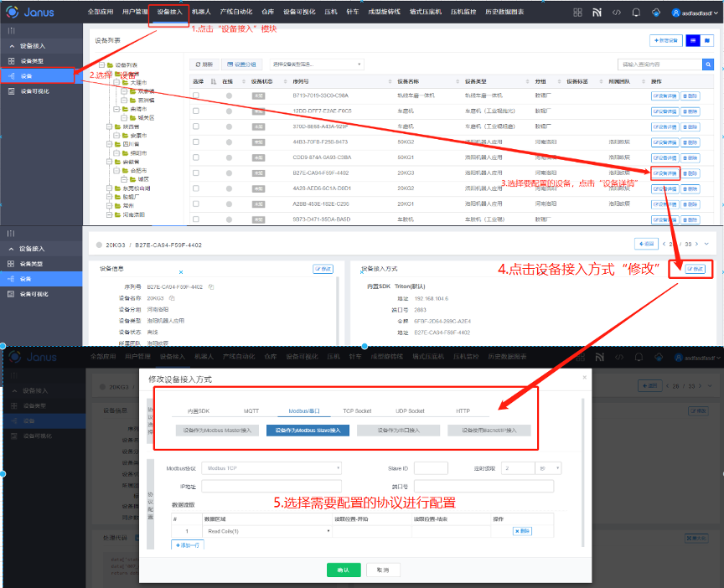Select 设备 in the list page sidebar
724x588 pixels.
[x=37, y=75]
